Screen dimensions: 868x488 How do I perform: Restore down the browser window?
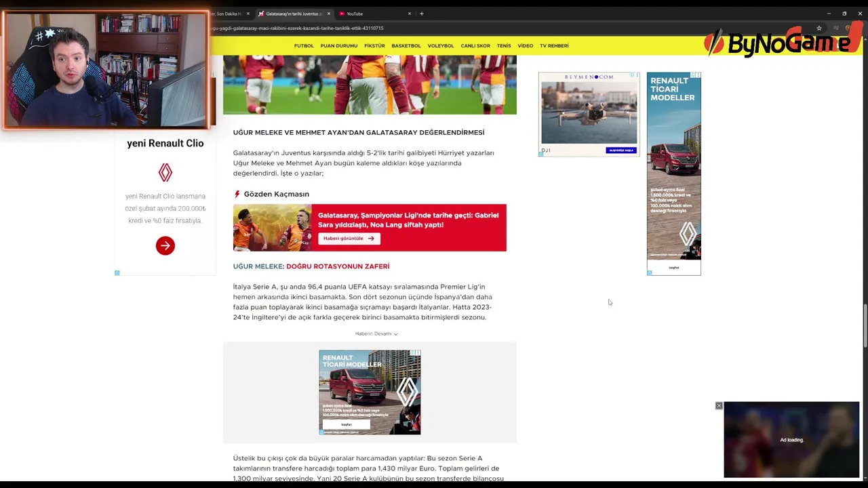click(x=844, y=14)
